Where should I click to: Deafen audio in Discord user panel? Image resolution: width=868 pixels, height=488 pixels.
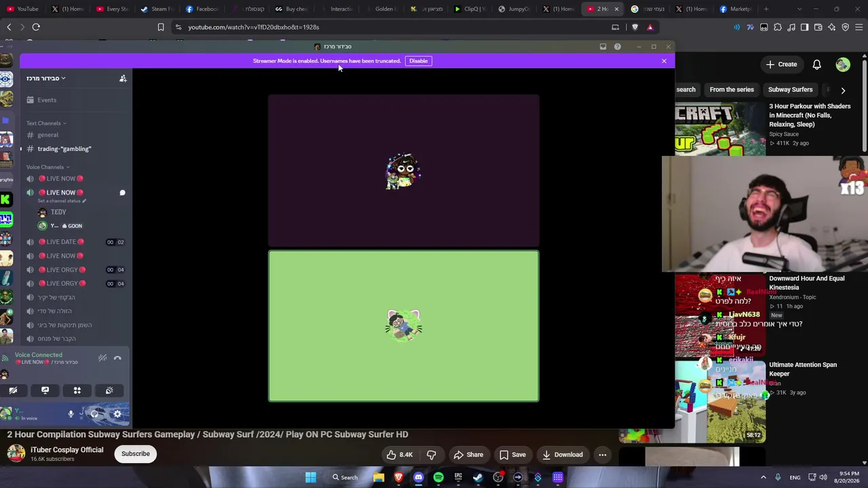[x=94, y=413]
